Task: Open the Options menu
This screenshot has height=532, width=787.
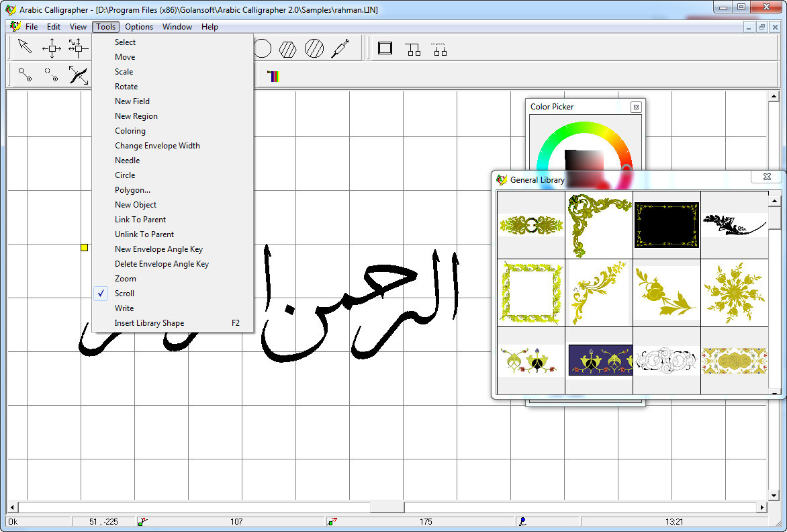Action: pos(139,27)
